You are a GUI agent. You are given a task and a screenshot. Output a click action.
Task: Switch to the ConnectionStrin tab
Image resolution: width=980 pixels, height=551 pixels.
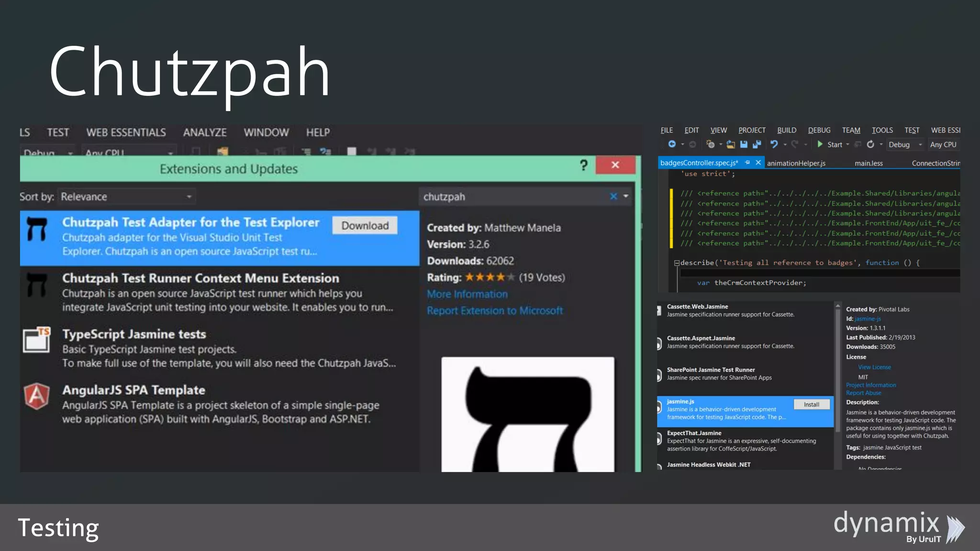point(935,163)
